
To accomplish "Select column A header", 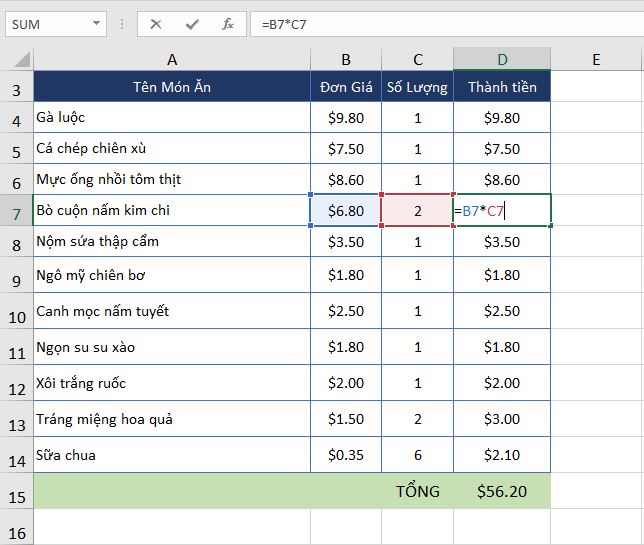I will tap(172, 60).
